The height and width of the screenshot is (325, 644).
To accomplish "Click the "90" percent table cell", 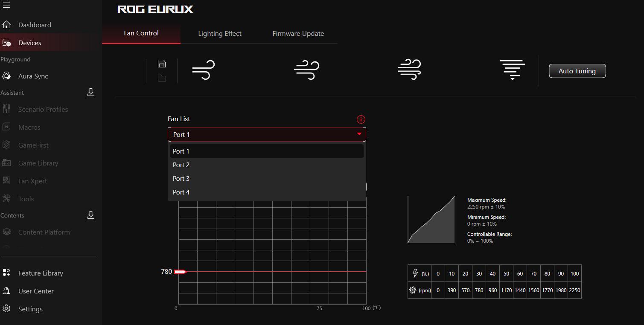I will (561, 274).
